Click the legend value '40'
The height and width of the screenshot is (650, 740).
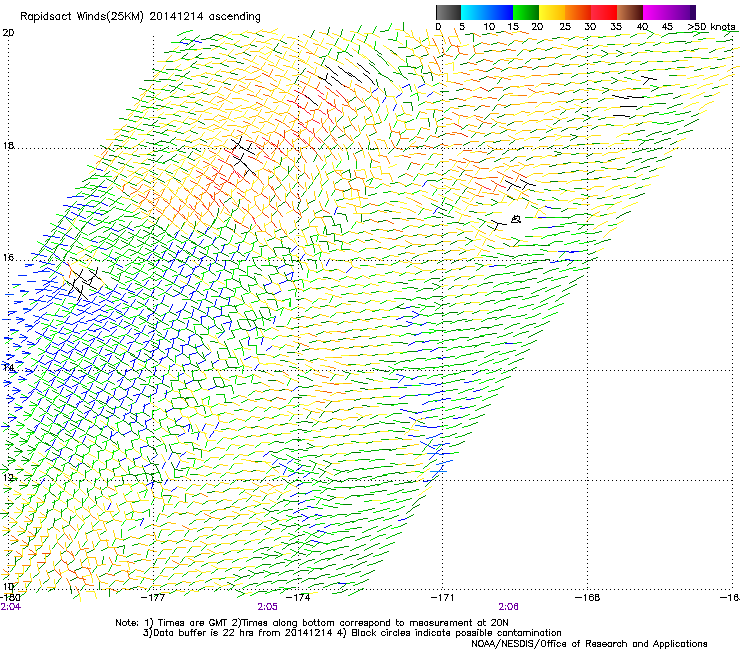click(642, 27)
